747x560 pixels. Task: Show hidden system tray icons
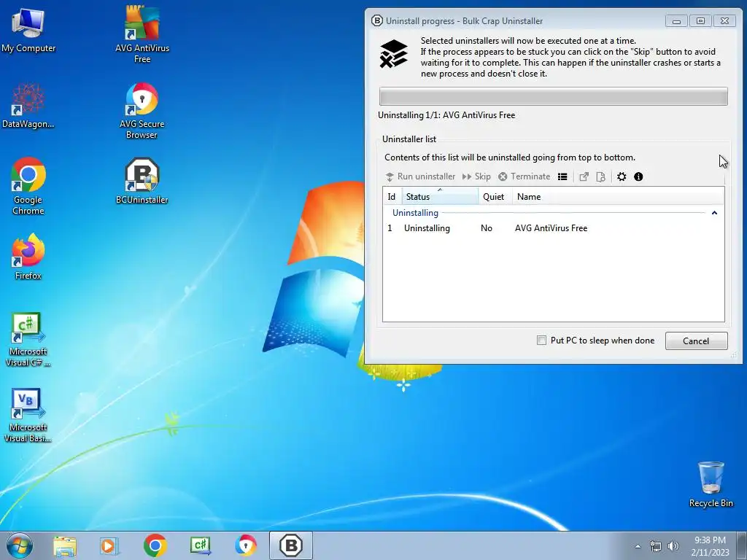click(x=638, y=546)
